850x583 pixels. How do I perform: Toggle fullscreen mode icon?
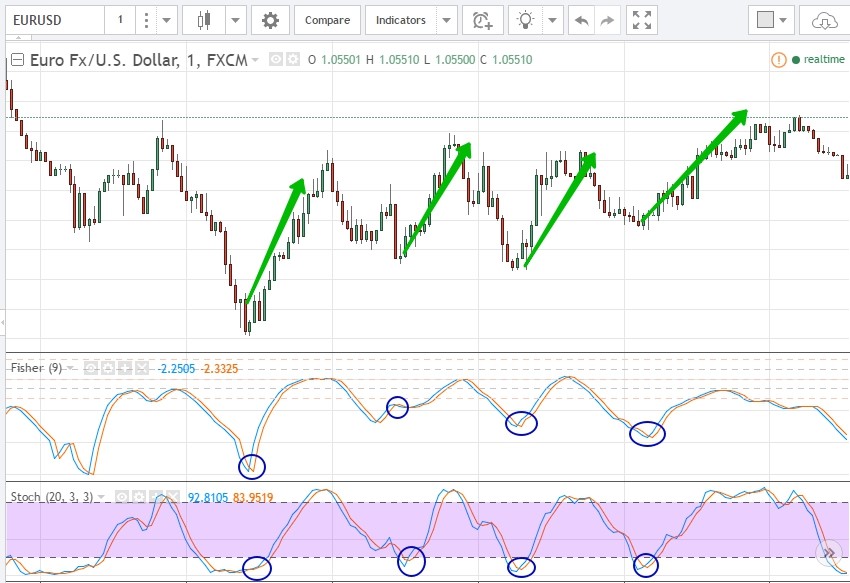642,21
